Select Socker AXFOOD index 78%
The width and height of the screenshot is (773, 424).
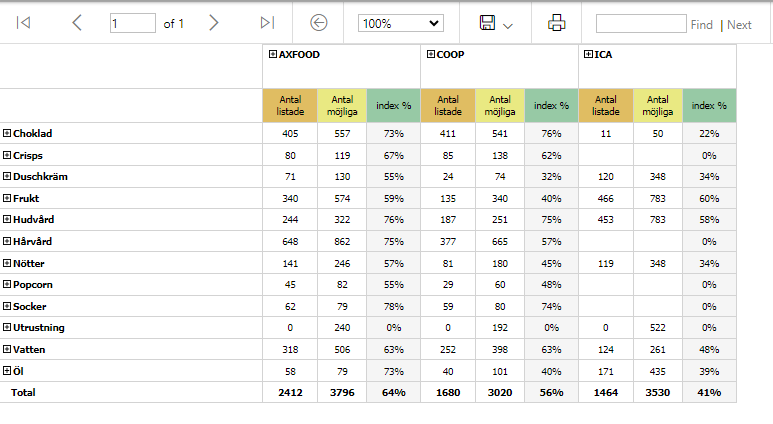393,306
